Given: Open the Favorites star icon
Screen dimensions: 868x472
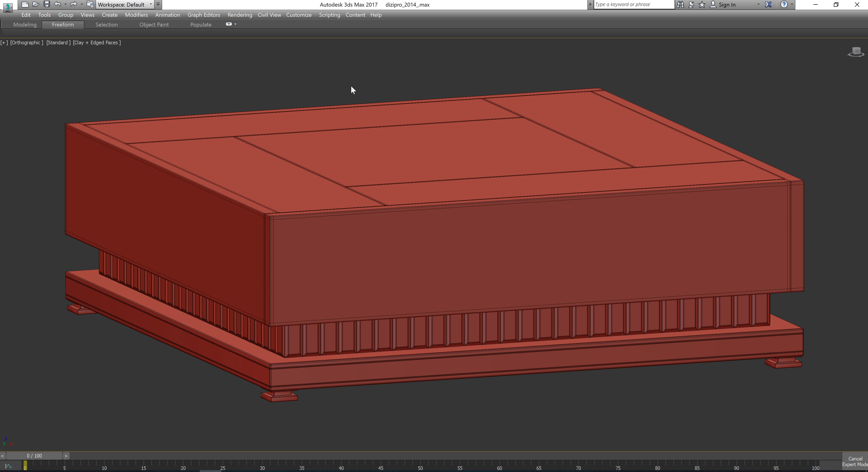Looking at the screenshot, I should [x=702, y=4].
